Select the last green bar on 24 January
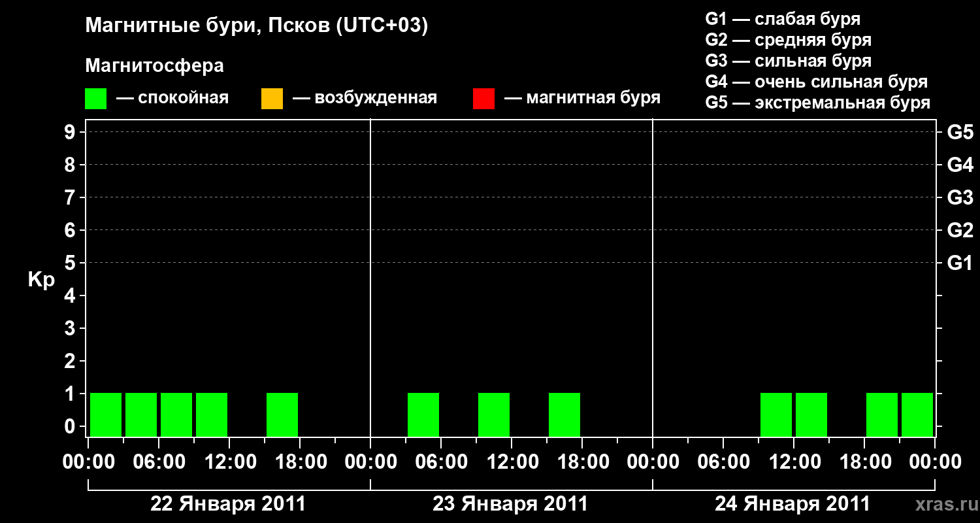 click(x=917, y=414)
